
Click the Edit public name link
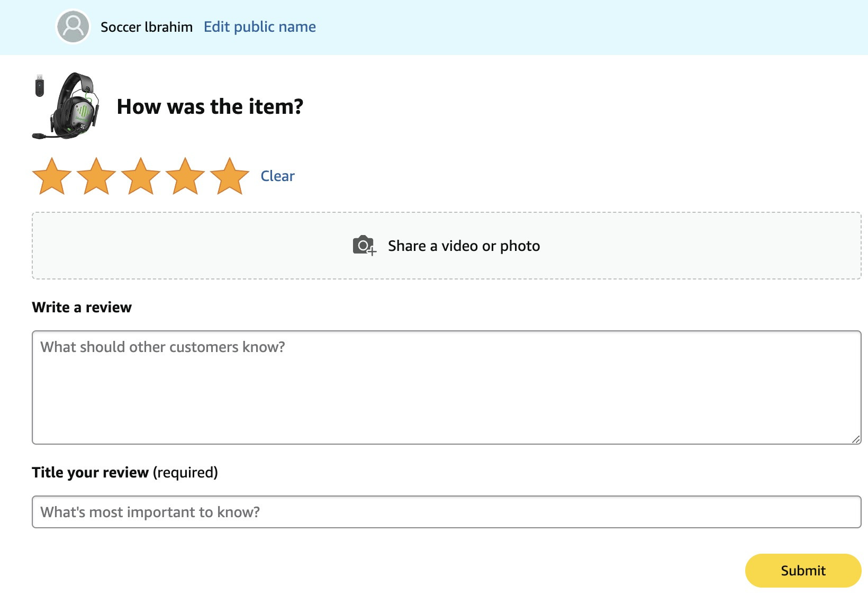(x=260, y=27)
